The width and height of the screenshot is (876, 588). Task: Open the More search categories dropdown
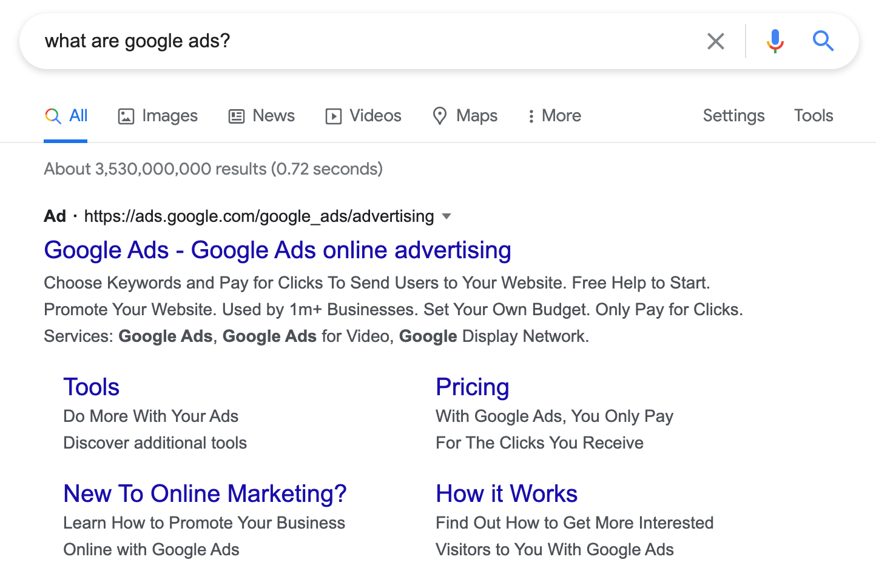pyautogui.click(x=553, y=116)
